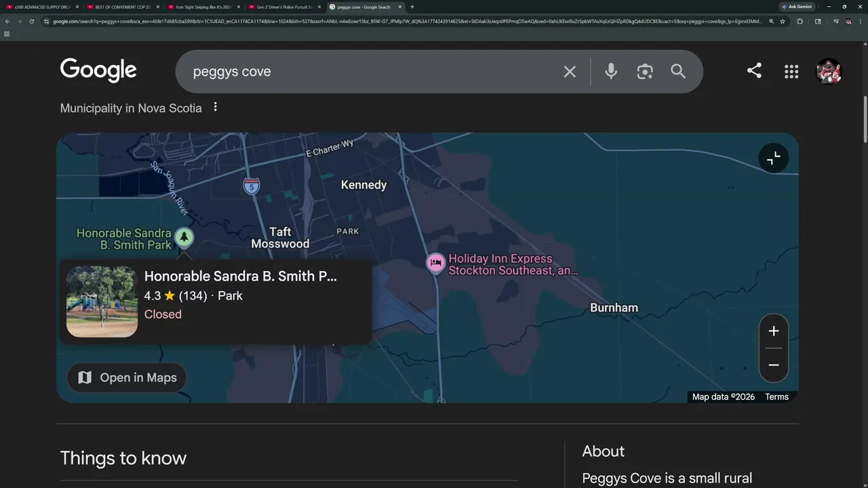View site information icon in address bar

(46, 21)
